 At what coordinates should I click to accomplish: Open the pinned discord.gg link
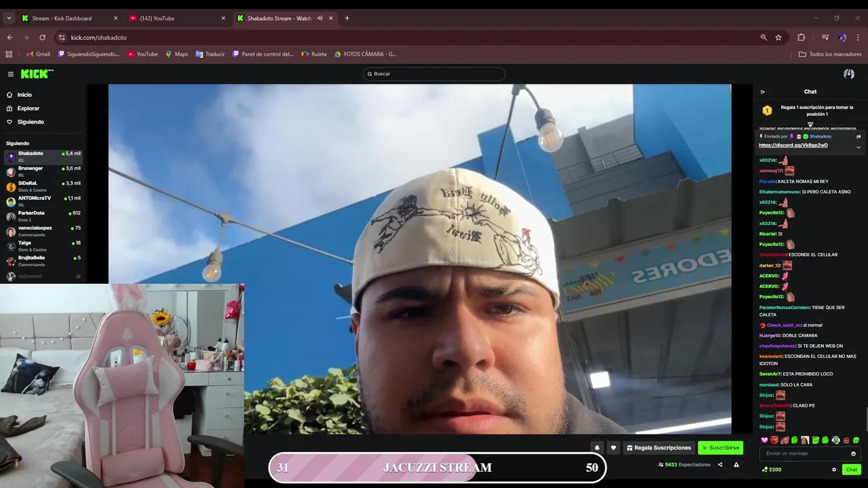[x=793, y=145]
